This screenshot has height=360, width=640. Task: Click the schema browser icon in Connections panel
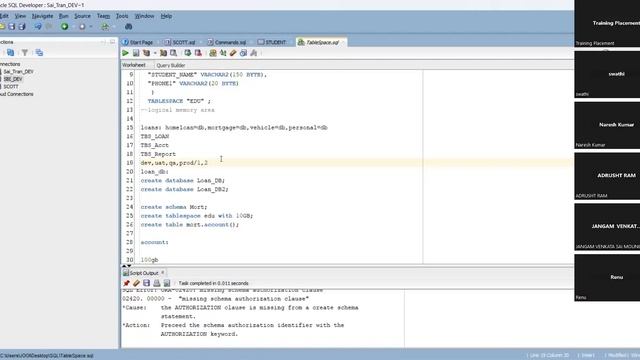click(x=39, y=53)
